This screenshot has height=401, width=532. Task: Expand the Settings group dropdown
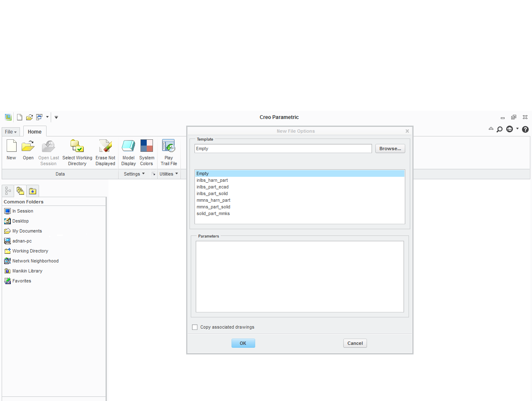(x=134, y=174)
